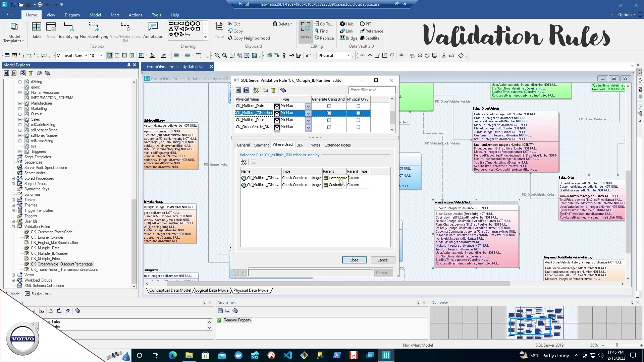Delete item in Model Explorer toolbar
644x362 pixels.
coord(31,73)
